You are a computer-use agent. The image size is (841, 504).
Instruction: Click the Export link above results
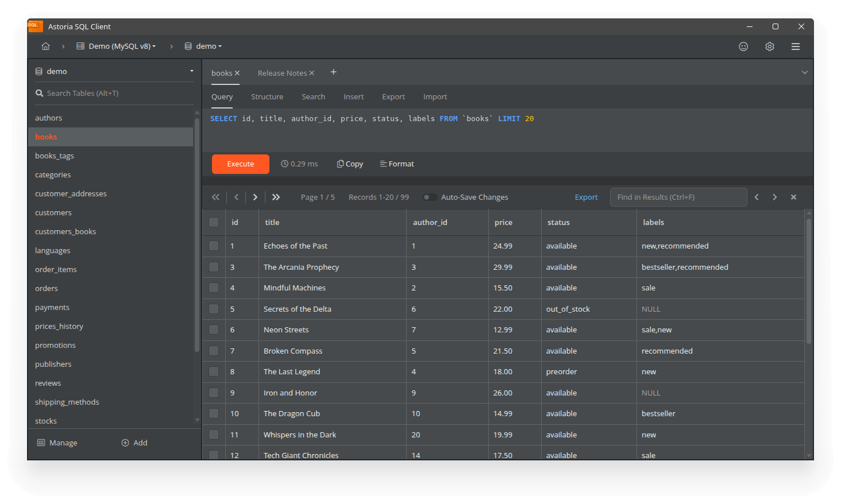pos(586,197)
